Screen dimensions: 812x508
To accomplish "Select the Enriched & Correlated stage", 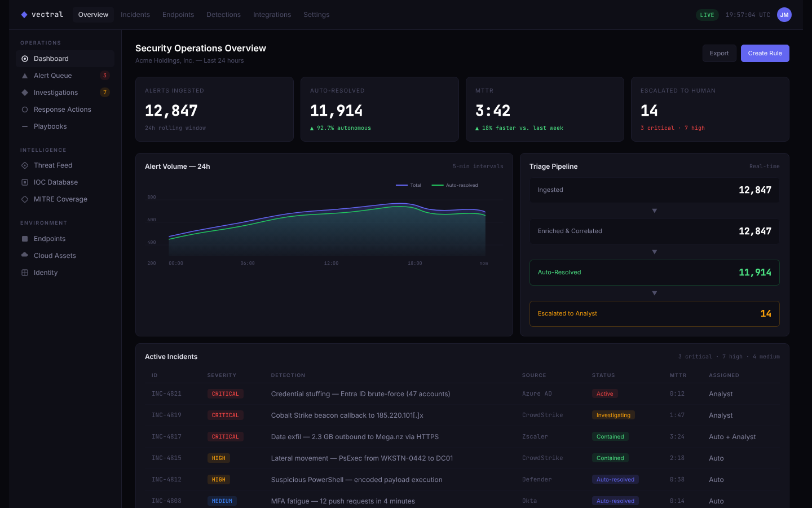I will [655, 231].
